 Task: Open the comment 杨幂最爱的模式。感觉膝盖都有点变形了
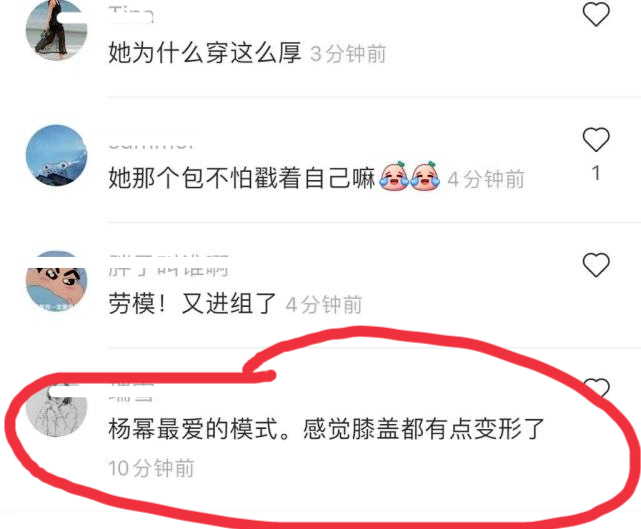point(326,429)
